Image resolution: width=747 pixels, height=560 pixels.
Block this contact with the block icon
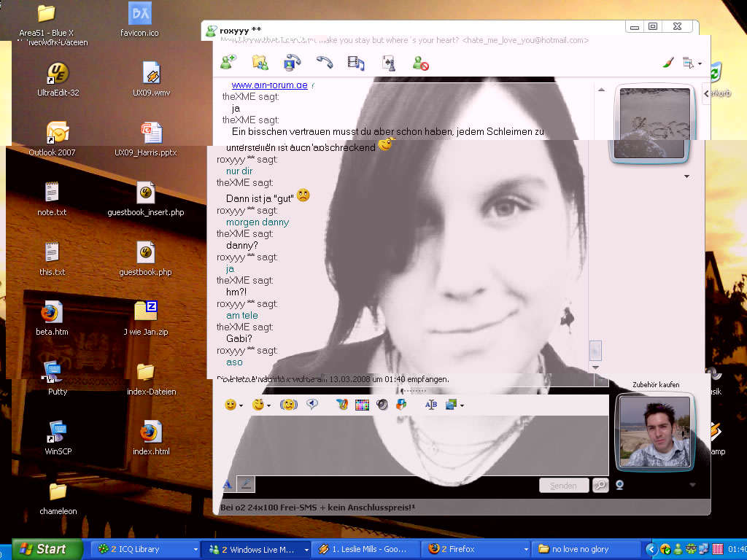point(420,63)
